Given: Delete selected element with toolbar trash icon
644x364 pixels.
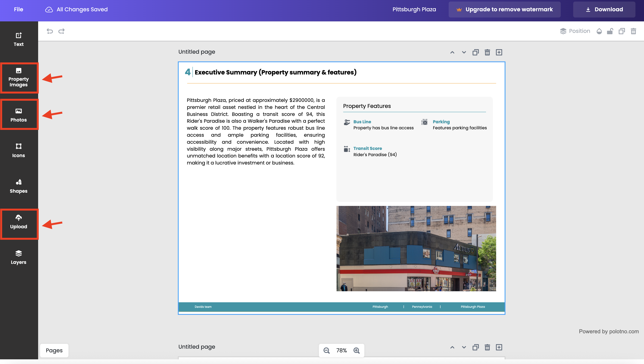Looking at the screenshot, I should (x=633, y=31).
